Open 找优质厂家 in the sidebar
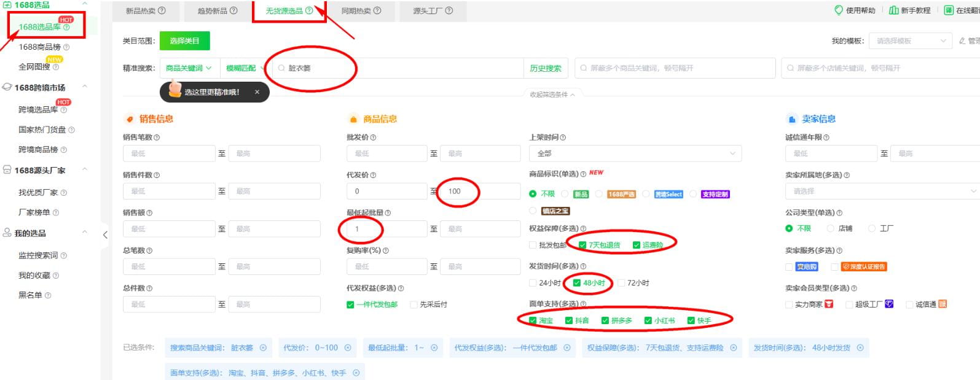This screenshot has width=980, height=380. [x=38, y=193]
